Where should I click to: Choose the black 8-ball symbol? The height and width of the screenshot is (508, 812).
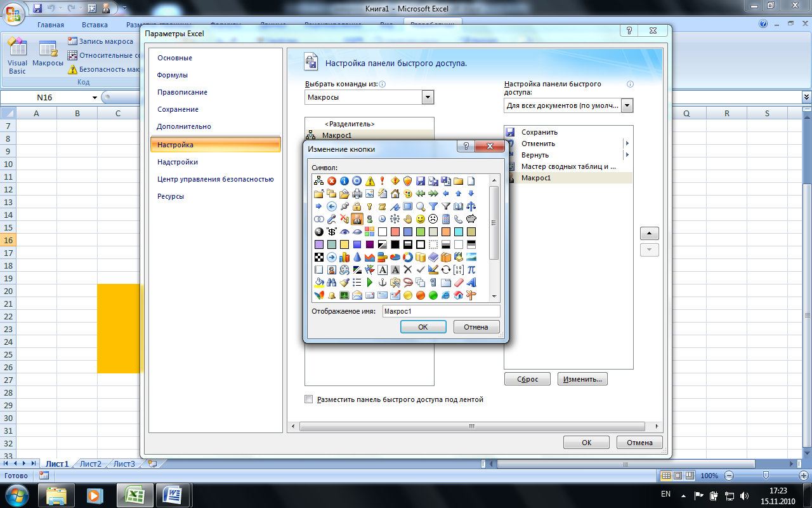tap(318, 232)
